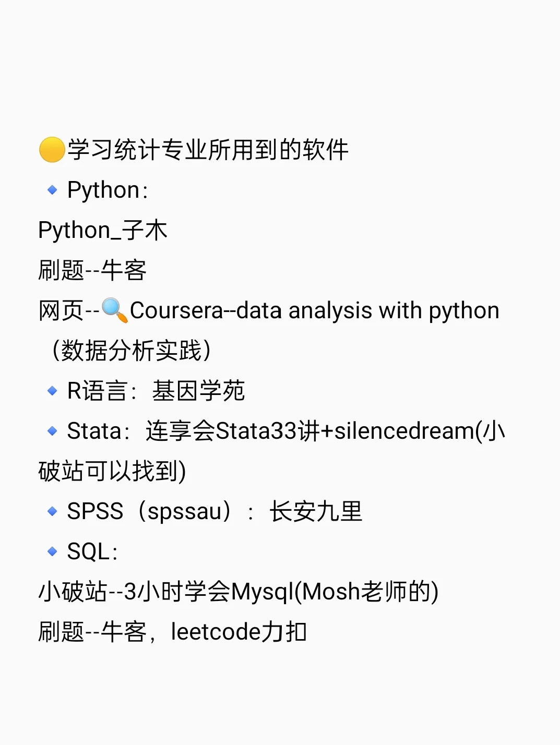The height and width of the screenshot is (745, 560).
Task: Click the (数据分析实践) text
Action: point(132,351)
